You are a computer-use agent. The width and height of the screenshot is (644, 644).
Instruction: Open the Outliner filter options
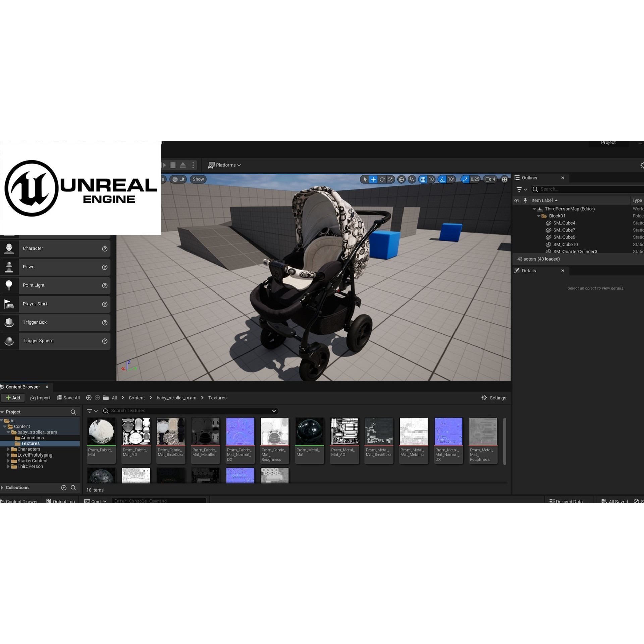click(522, 189)
